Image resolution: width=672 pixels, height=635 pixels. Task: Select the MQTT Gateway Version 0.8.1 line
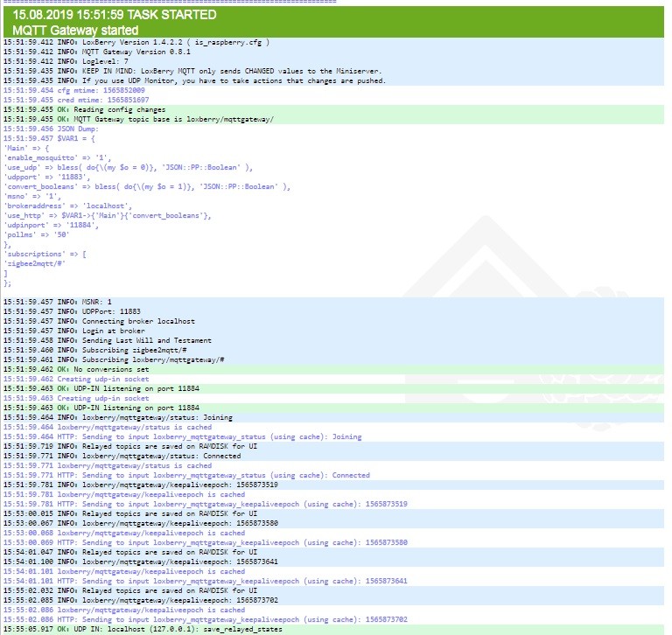coord(97,52)
